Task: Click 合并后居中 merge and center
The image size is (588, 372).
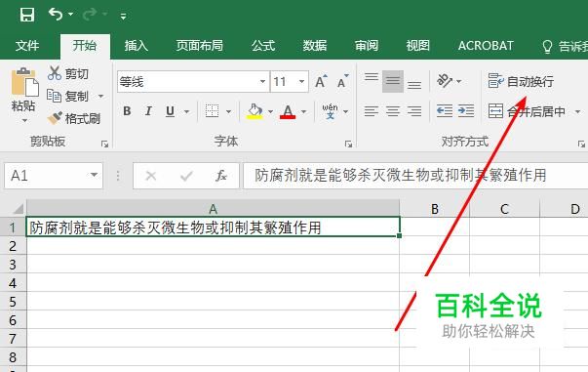Action: coord(527,111)
